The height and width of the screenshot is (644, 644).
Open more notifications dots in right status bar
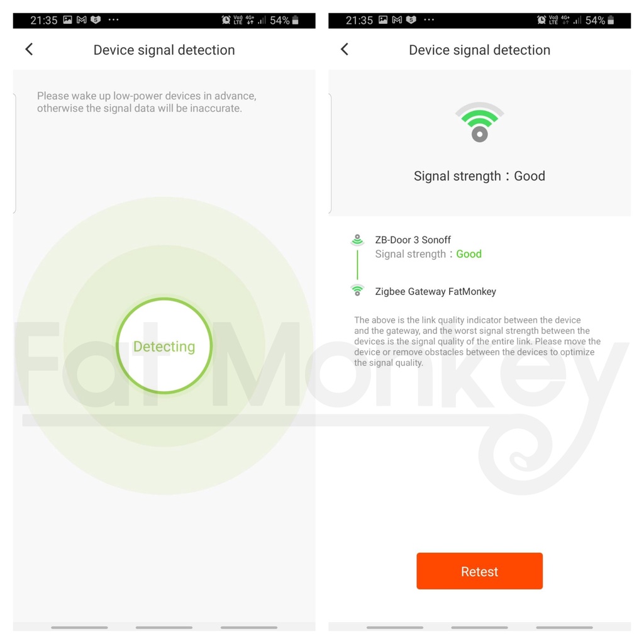(x=429, y=19)
